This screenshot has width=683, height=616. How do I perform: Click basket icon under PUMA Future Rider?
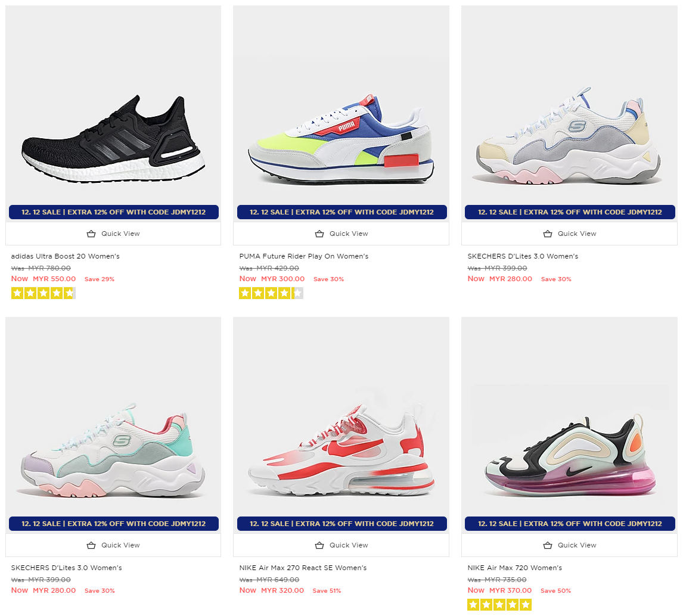coord(319,234)
